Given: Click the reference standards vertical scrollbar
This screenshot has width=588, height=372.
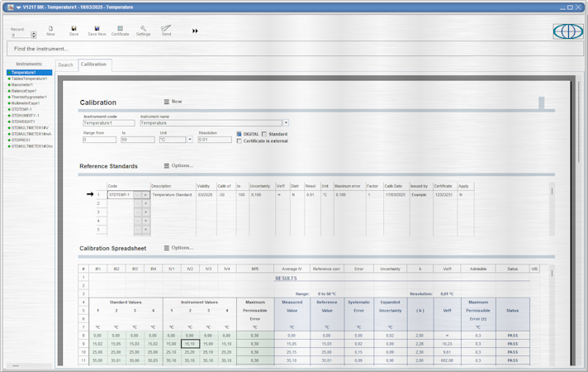Looking at the screenshot, I should (x=552, y=209).
